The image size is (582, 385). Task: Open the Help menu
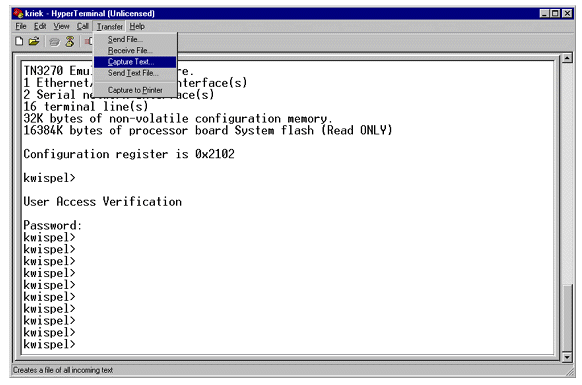coord(137,26)
